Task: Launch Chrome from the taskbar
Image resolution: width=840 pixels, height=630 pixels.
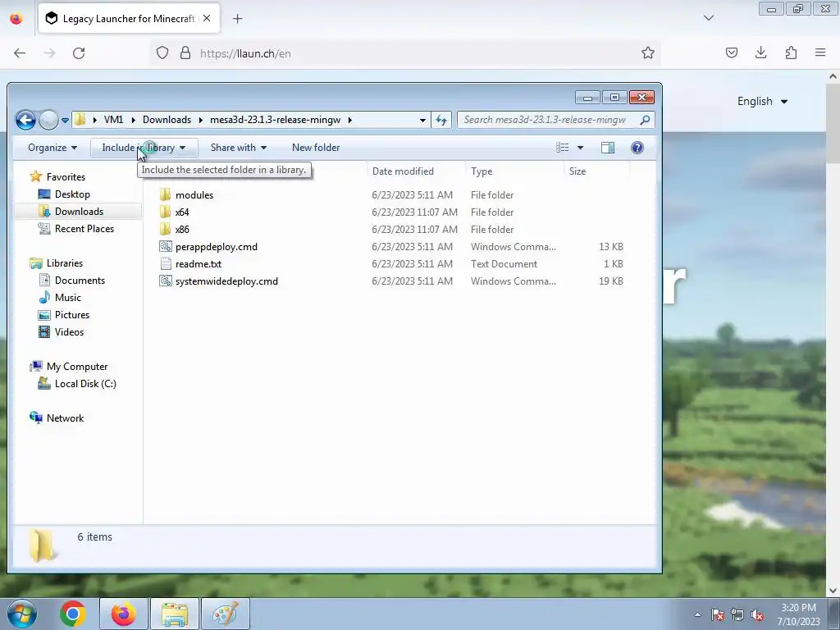Action: pyautogui.click(x=73, y=614)
